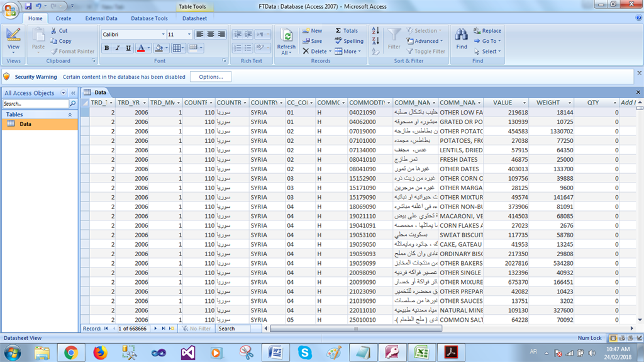The image size is (644, 362).
Task: Open Chrome from the taskbar
Action: [x=71, y=353]
